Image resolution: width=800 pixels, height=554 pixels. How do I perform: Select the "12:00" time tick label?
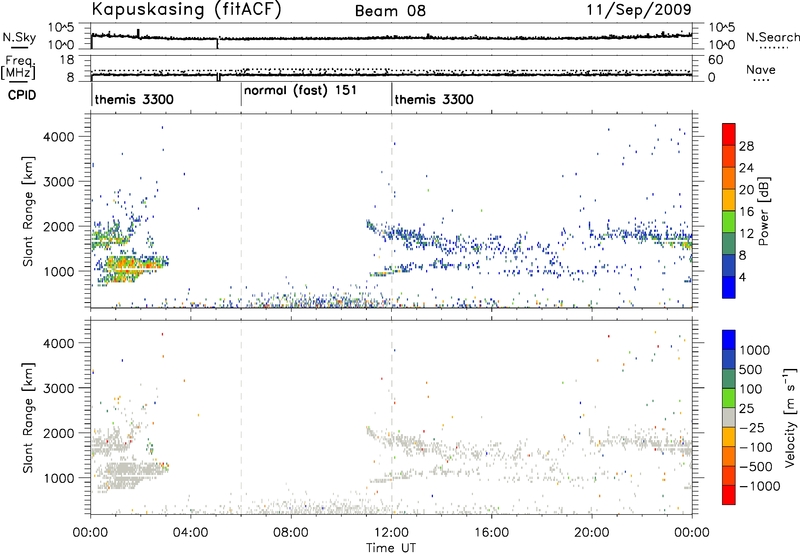(x=391, y=533)
